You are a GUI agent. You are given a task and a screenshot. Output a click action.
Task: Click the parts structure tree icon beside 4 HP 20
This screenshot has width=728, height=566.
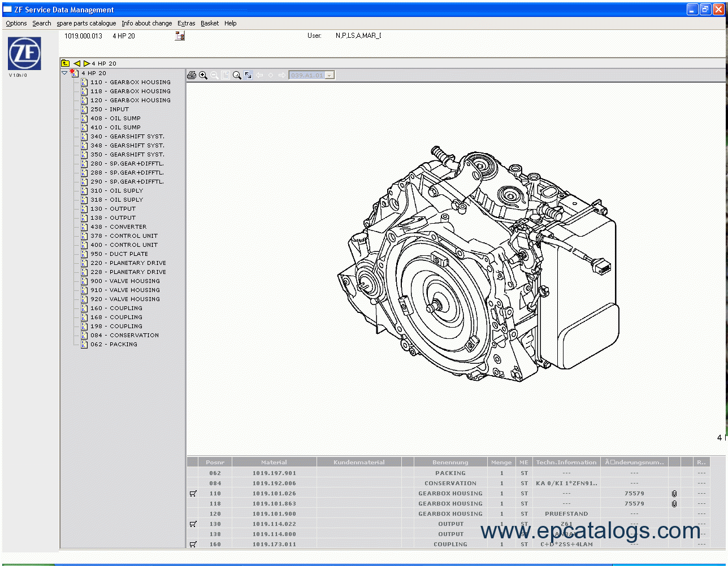point(180,36)
